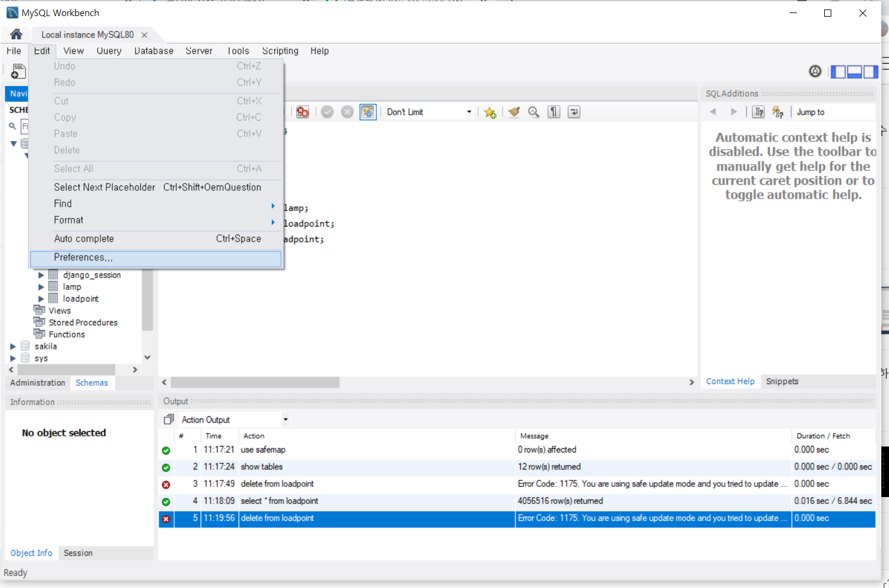Open the File menu
The image size is (889, 588).
(14, 51)
